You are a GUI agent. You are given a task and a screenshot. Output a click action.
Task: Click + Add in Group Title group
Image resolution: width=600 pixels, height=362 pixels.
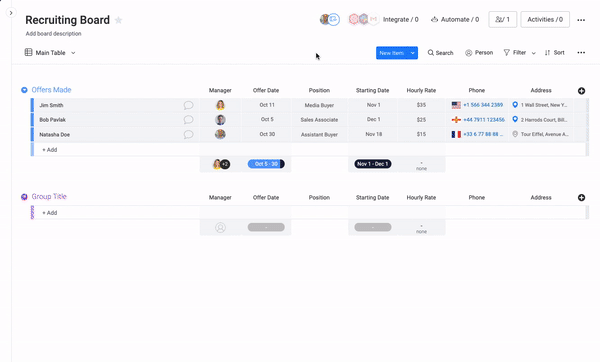pos(49,213)
